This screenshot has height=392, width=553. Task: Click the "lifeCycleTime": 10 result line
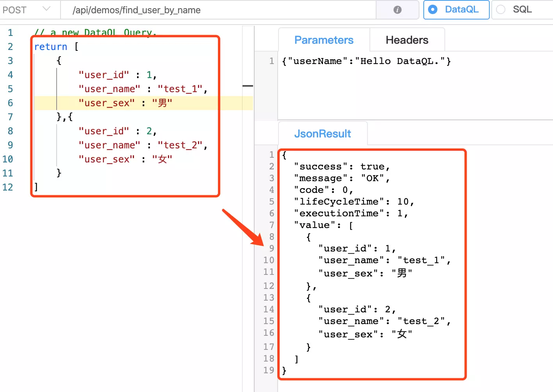pyautogui.click(x=354, y=202)
